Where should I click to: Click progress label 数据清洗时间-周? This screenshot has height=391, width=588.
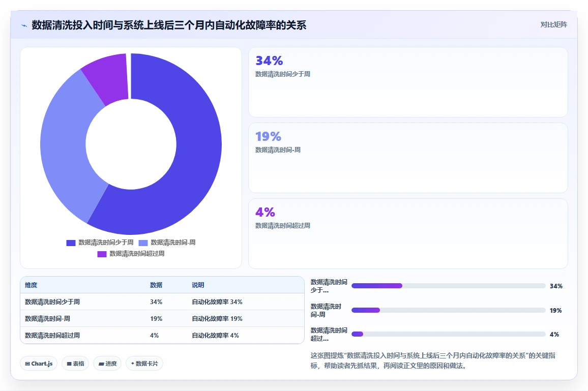326,310
